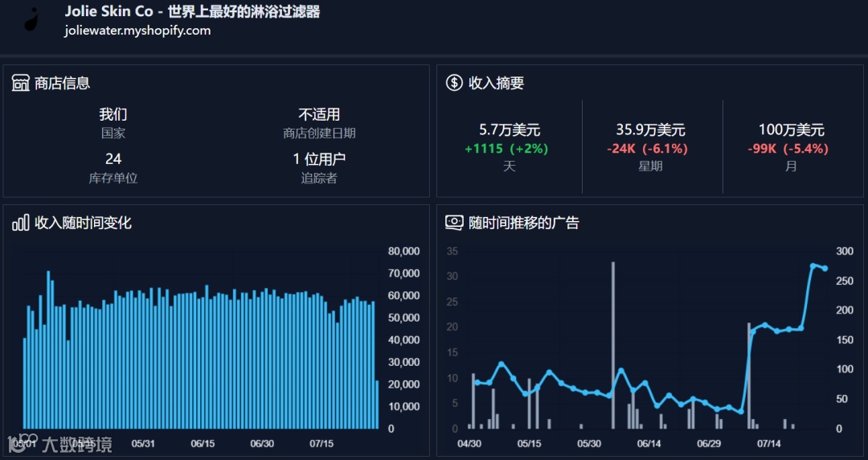Click the 05/31 revenue axis date

(x=143, y=444)
